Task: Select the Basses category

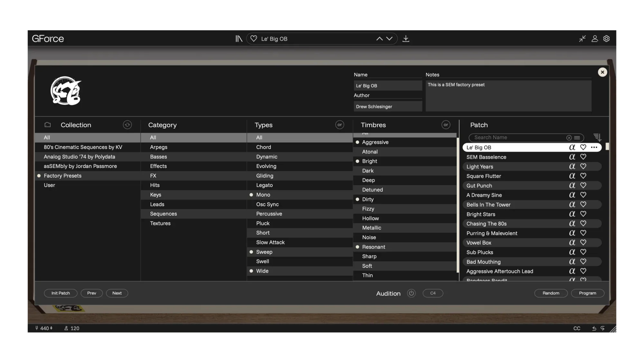Action: click(194, 157)
